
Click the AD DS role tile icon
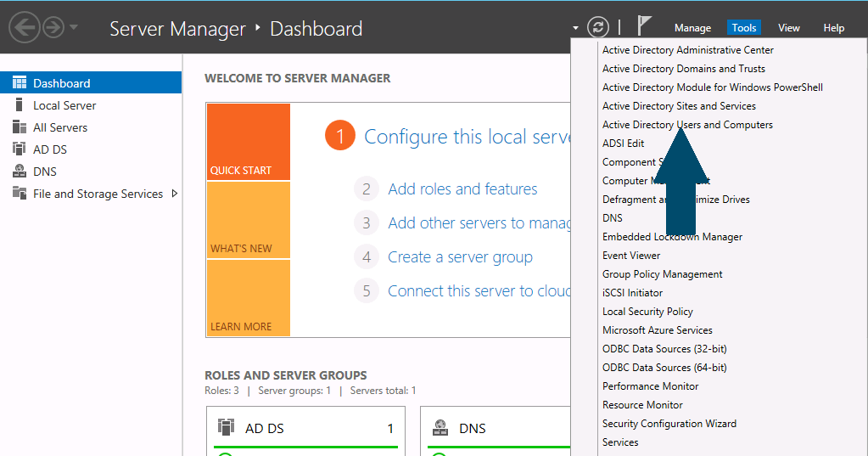tap(226, 427)
